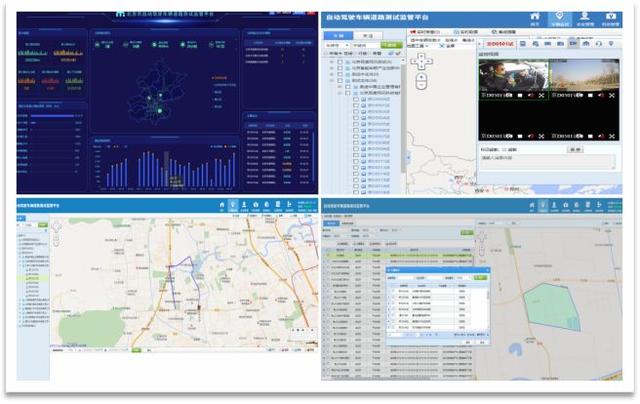Expand first top-level node in video window vehicle tree
Image resolution: width=640 pixels, height=404 pixels.
[x=332, y=62]
